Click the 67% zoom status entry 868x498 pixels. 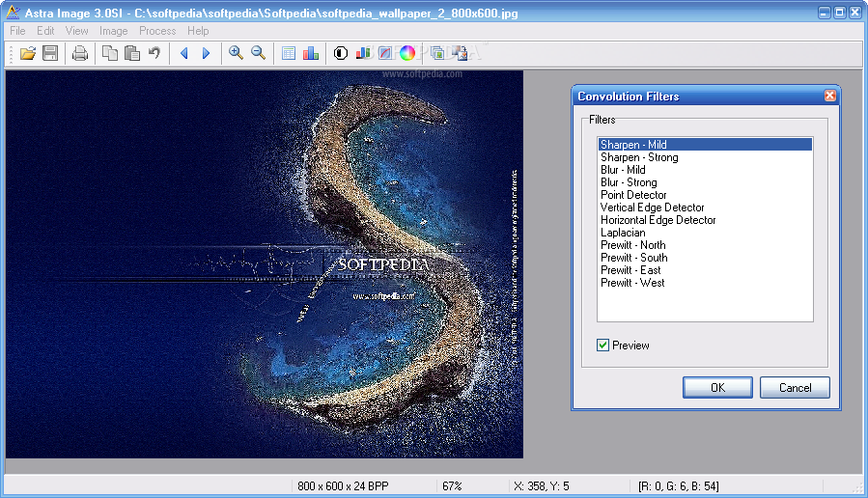[x=452, y=485]
